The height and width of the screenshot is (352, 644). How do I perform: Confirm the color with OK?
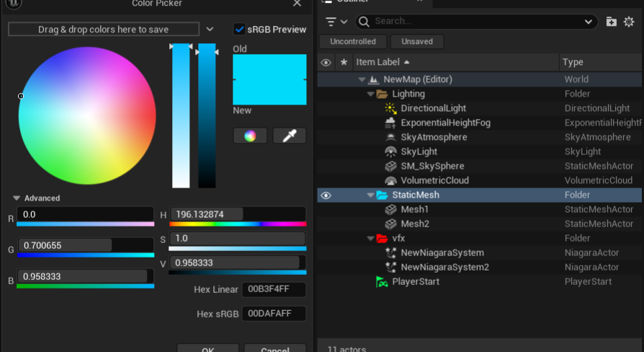coord(207,348)
